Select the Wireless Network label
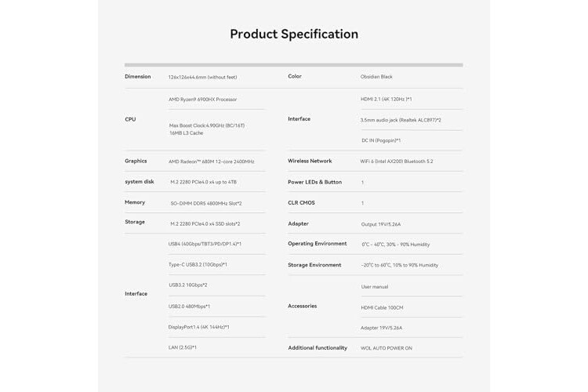Image resolution: width=588 pixels, height=392 pixels. tap(310, 161)
